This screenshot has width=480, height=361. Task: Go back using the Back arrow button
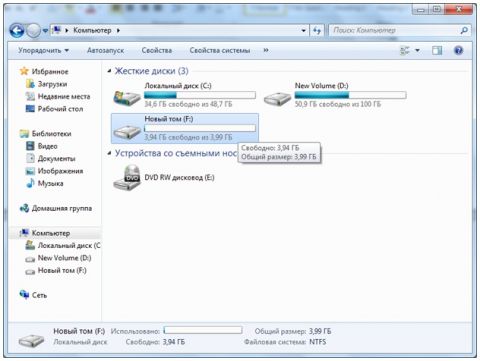(17, 31)
